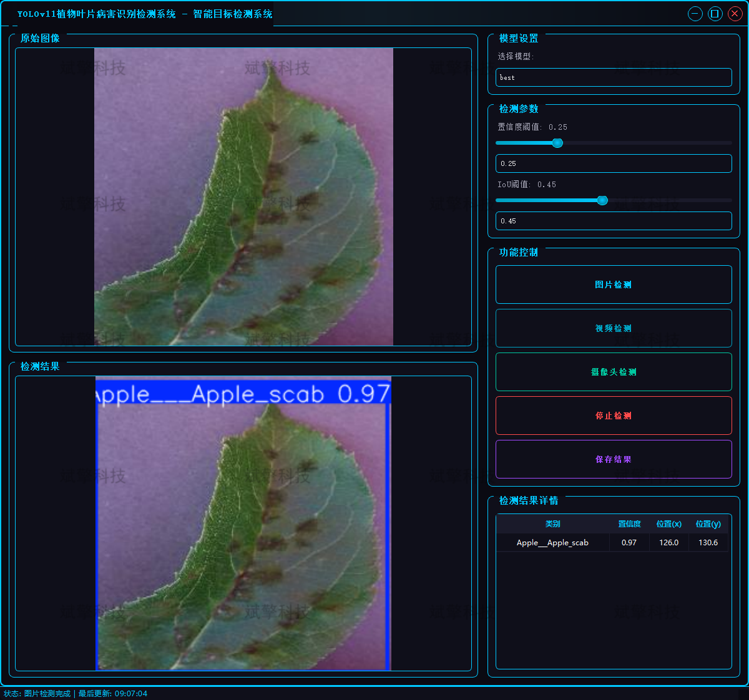
Task: Launch 摄像头检测 camera detection
Action: (x=614, y=372)
